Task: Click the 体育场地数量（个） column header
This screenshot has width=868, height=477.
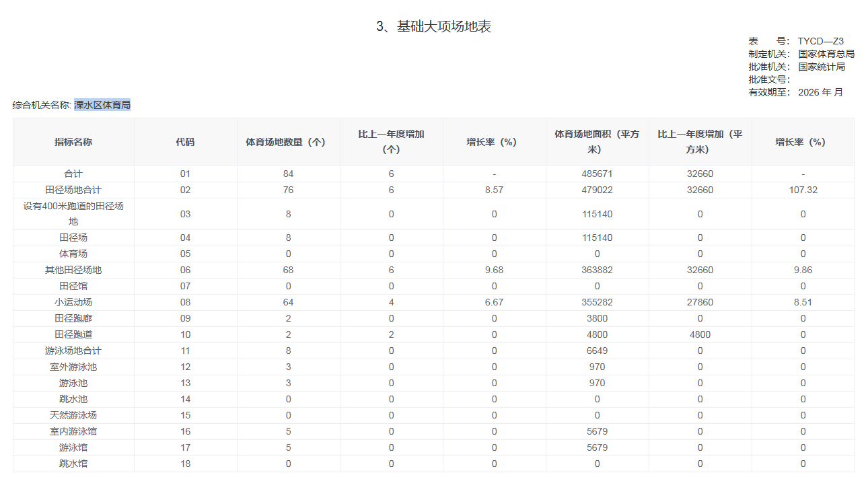Action: 288,142
